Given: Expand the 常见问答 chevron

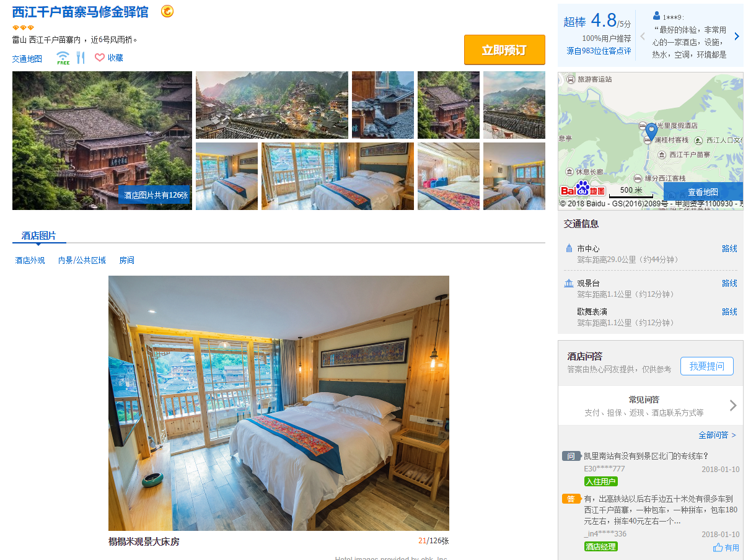Looking at the screenshot, I should [x=733, y=406].
